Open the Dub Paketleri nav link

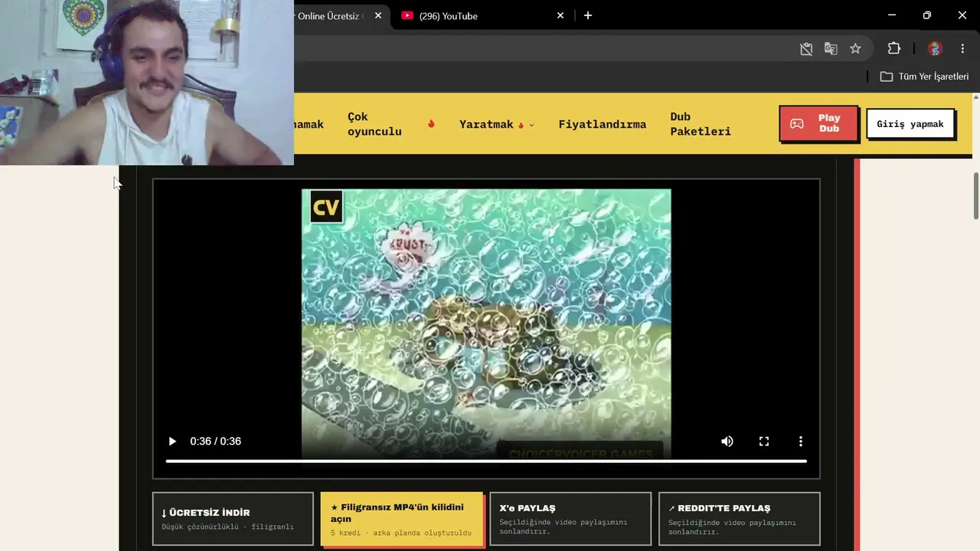click(701, 124)
